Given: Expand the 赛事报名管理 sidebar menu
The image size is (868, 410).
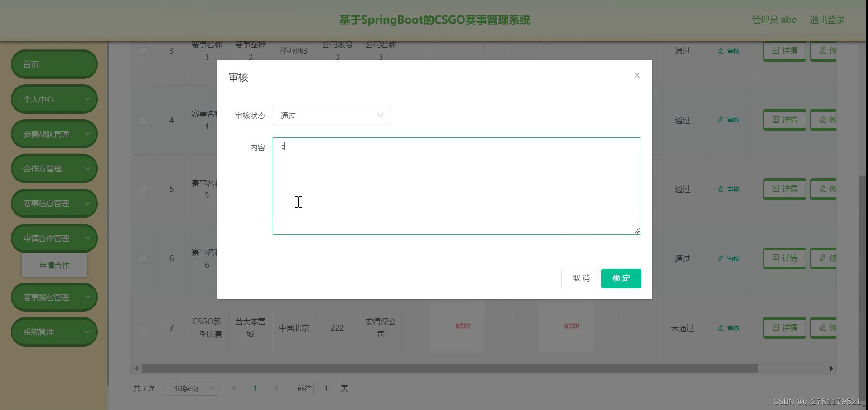Looking at the screenshot, I should [54, 297].
